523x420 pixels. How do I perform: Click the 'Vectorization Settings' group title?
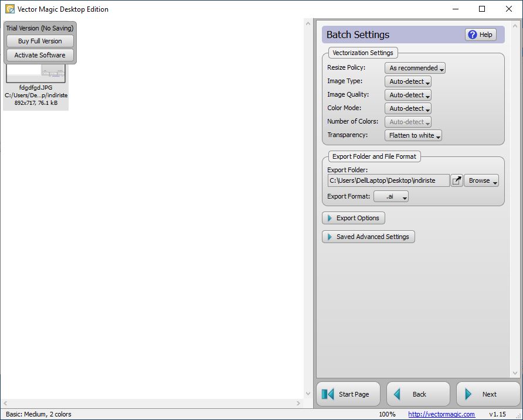[363, 53]
